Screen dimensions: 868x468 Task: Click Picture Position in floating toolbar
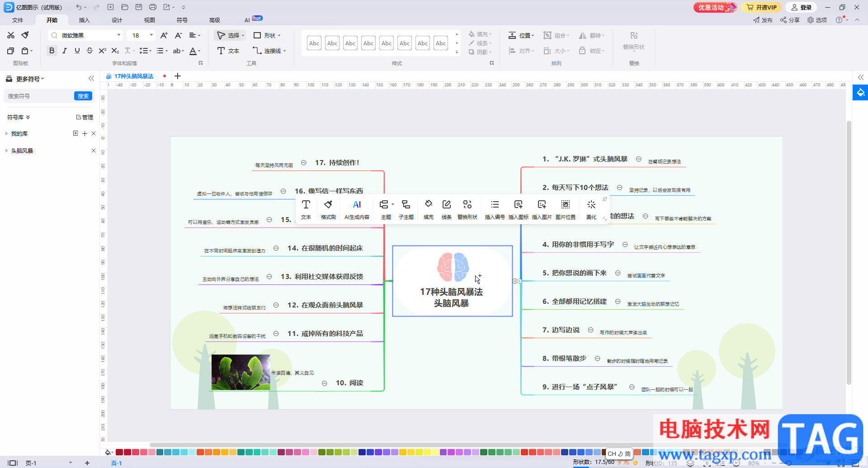point(566,209)
